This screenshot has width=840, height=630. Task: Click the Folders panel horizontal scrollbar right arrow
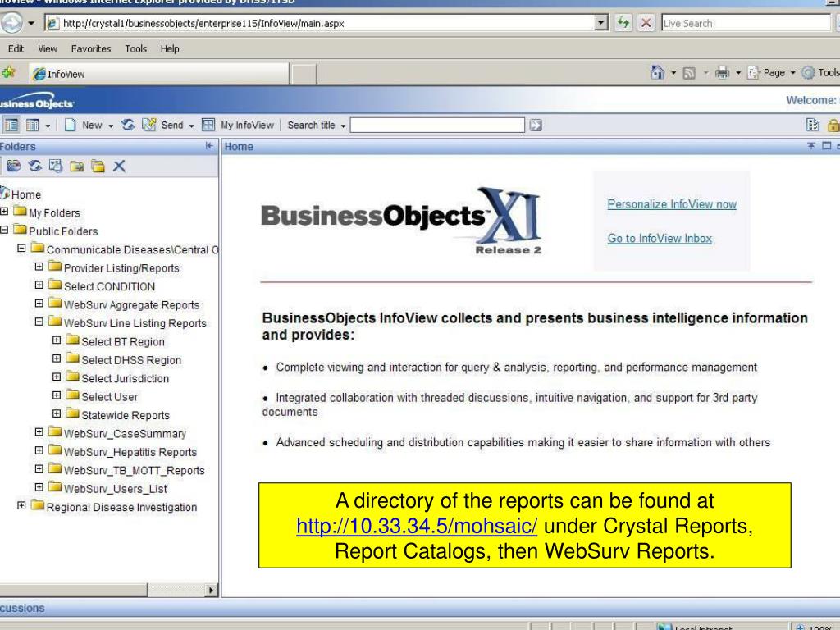coord(211,590)
